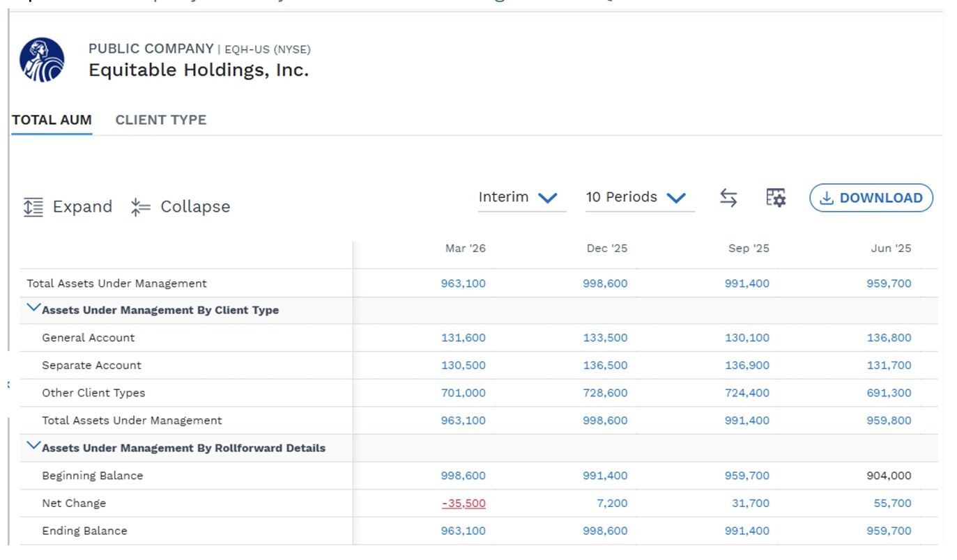This screenshot has height=560, width=957.
Task: Select the Dec '25 column header
Action: [x=607, y=249]
